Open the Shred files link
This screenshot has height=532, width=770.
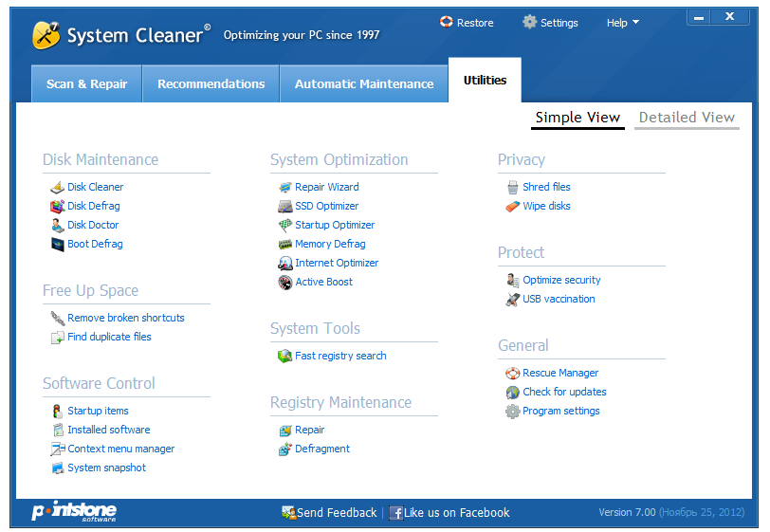(546, 187)
